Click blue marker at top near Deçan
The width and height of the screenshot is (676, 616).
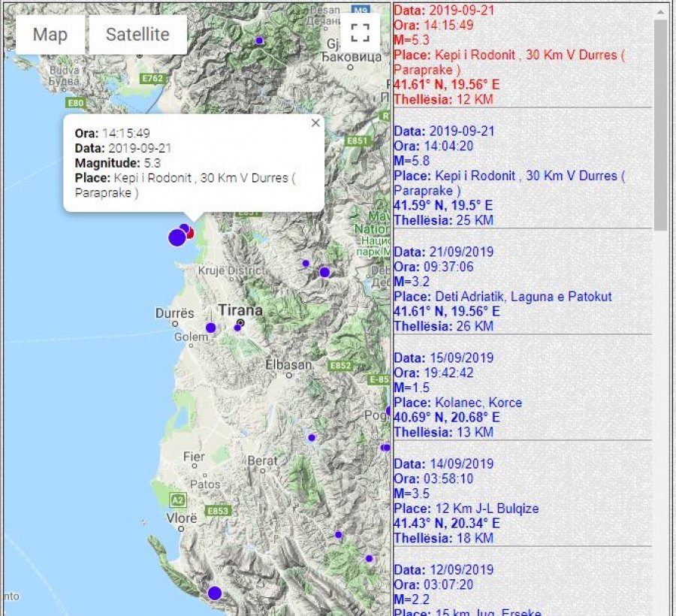[259, 41]
